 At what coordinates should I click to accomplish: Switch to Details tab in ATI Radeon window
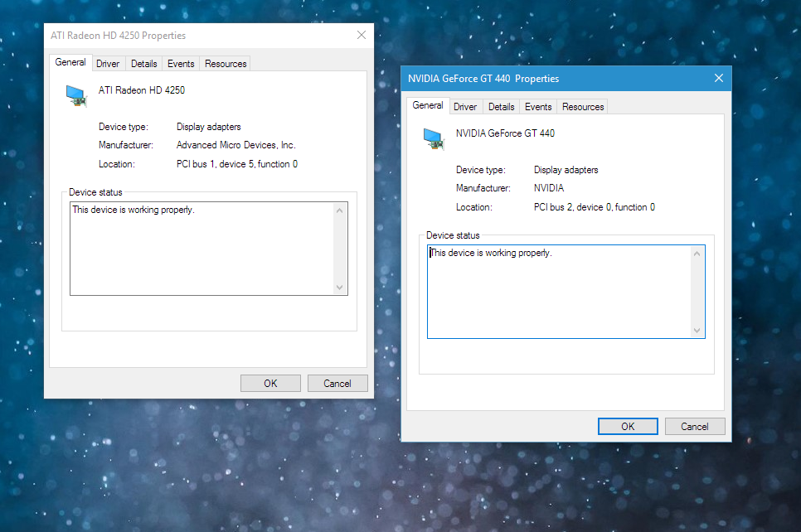tap(144, 64)
